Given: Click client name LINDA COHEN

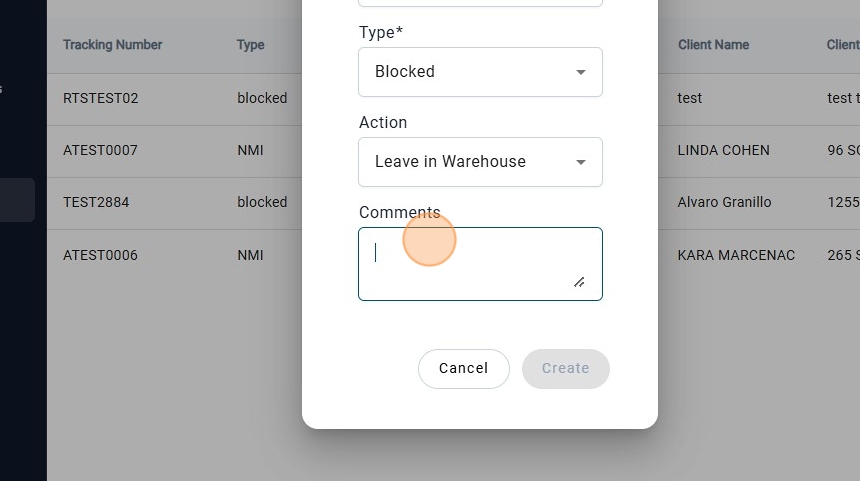Looking at the screenshot, I should coord(723,150).
